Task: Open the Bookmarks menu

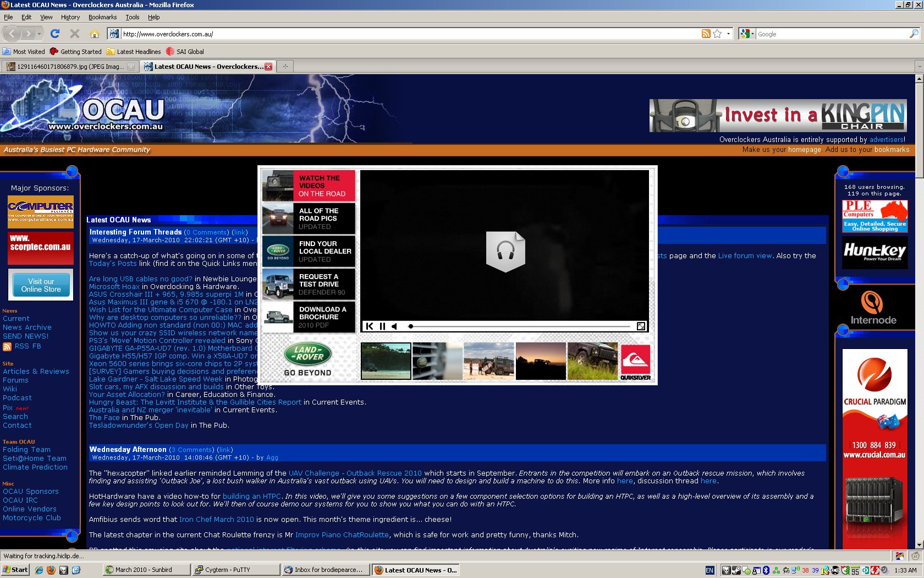Action: [x=102, y=17]
